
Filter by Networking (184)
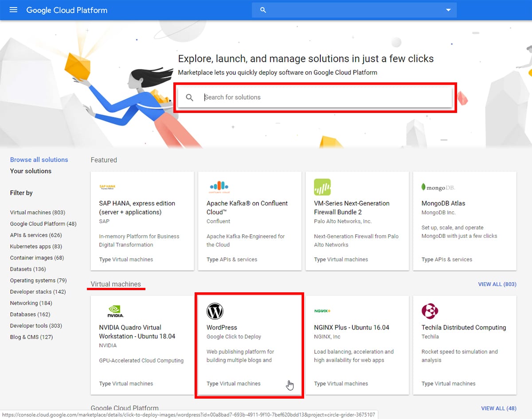point(31,303)
